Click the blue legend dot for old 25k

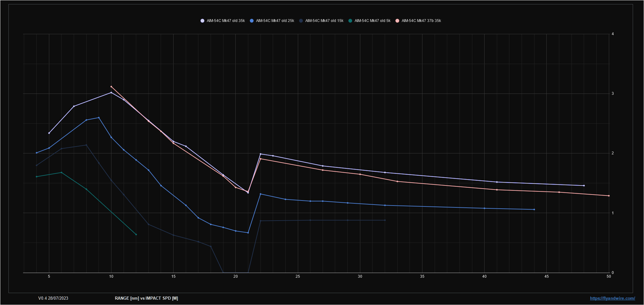252,21
